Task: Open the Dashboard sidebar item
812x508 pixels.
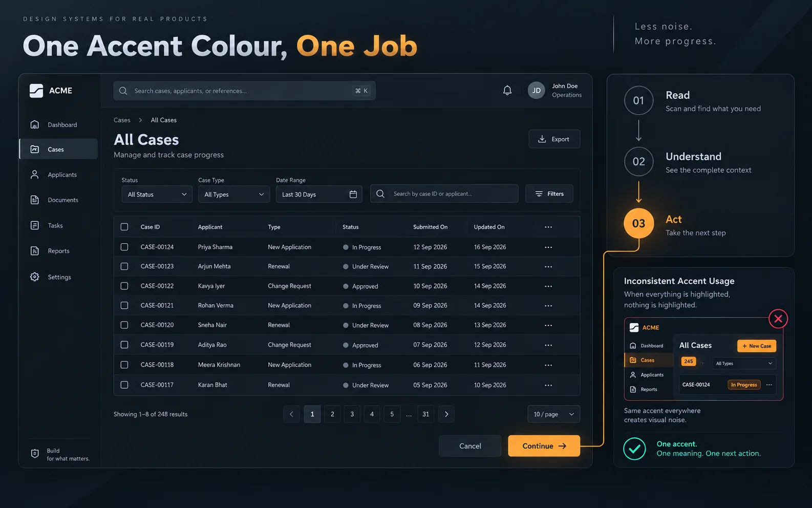Action: (x=58, y=125)
